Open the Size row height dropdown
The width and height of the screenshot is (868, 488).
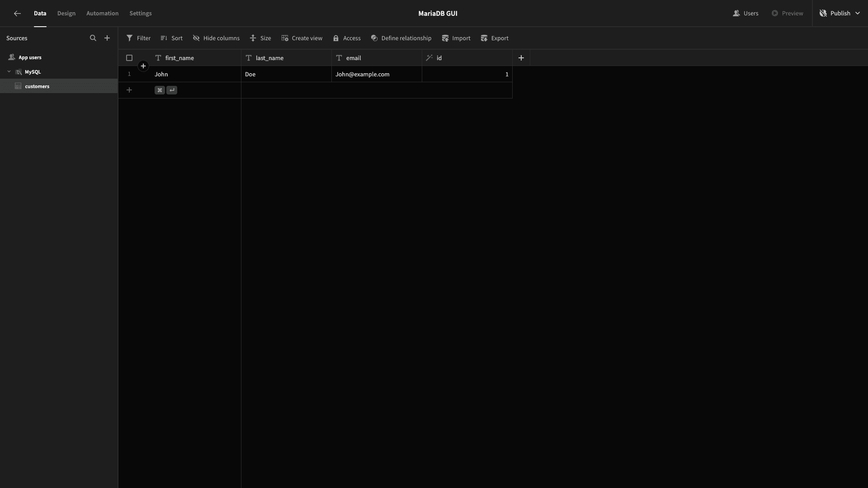coord(260,38)
